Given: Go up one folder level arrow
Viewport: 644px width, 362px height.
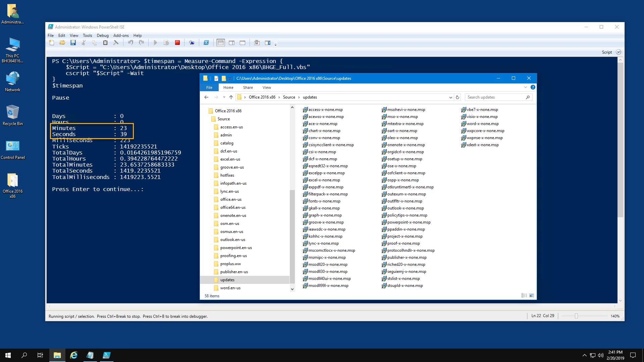Looking at the screenshot, I should click(231, 97).
